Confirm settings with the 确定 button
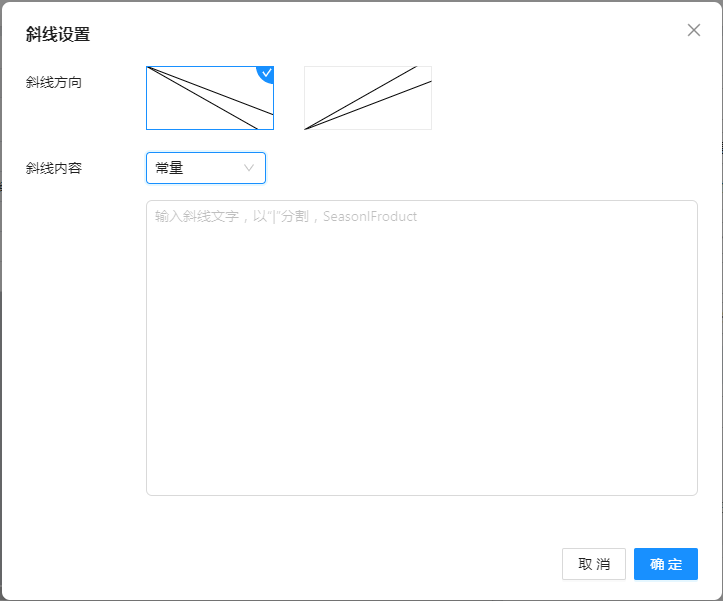This screenshot has height=601, width=723. point(665,564)
